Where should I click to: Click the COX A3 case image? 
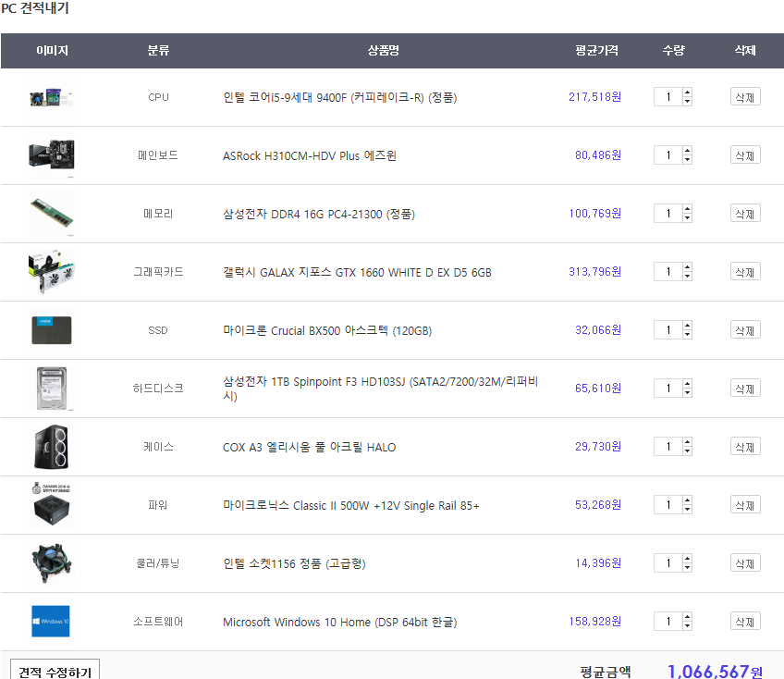click(x=52, y=447)
